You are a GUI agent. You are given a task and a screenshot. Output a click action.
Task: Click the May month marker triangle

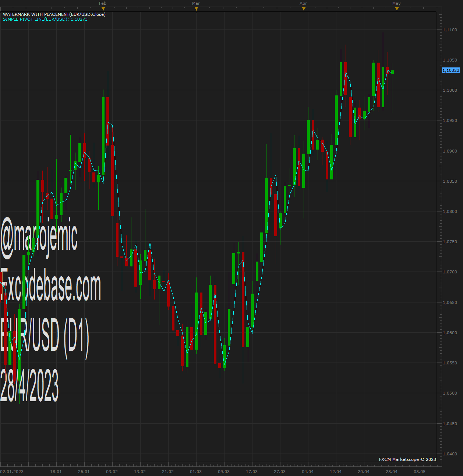(397, 8)
